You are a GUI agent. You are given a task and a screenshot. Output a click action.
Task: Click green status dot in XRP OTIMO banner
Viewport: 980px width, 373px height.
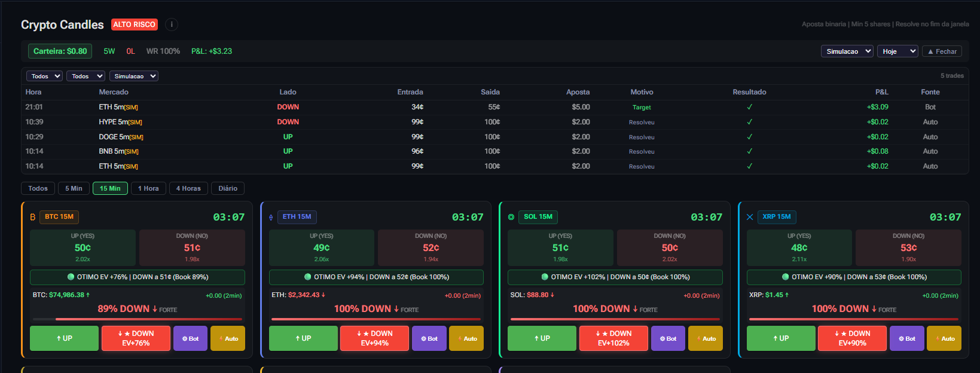(x=786, y=277)
